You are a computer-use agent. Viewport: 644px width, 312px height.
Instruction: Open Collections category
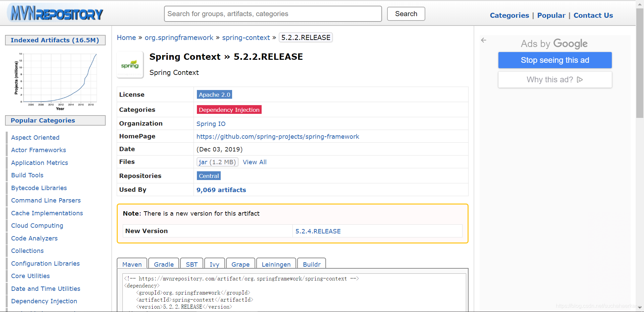coord(27,251)
